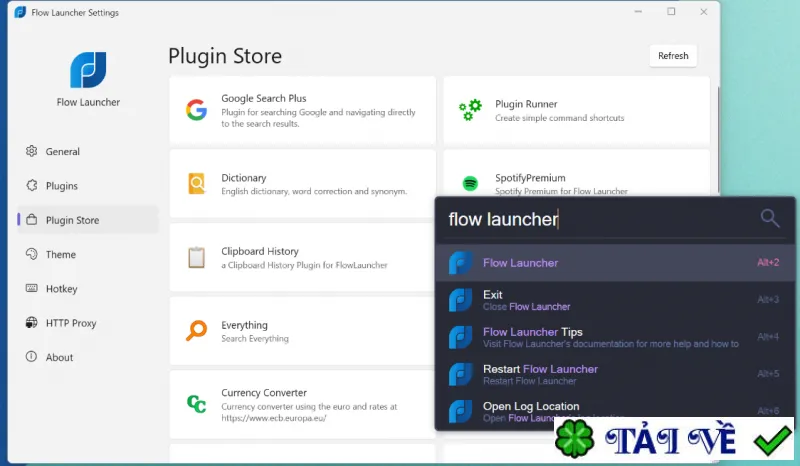Viewport: 800px width, 466px height.
Task: Select the Exit result in launcher
Action: pyautogui.click(x=615, y=300)
